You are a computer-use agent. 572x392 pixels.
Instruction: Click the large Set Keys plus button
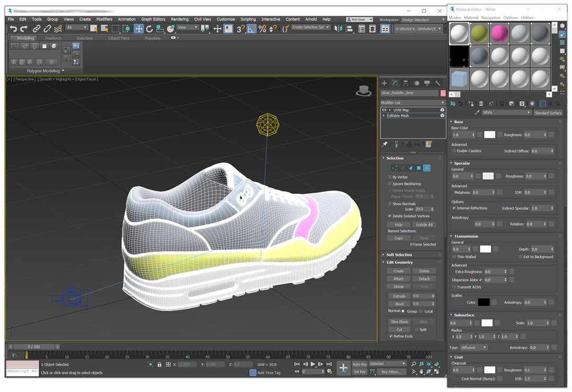click(x=343, y=368)
